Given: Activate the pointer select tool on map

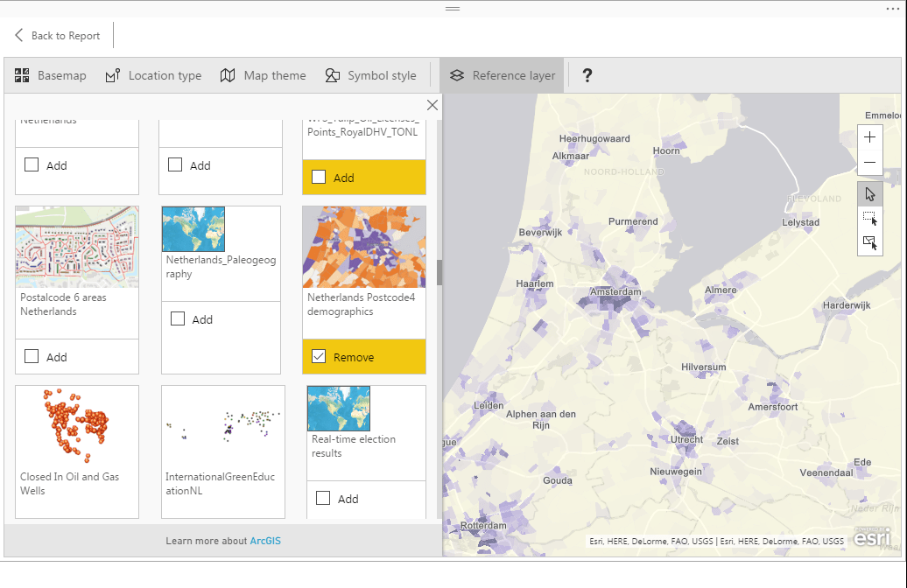Looking at the screenshot, I should click(x=869, y=194).
